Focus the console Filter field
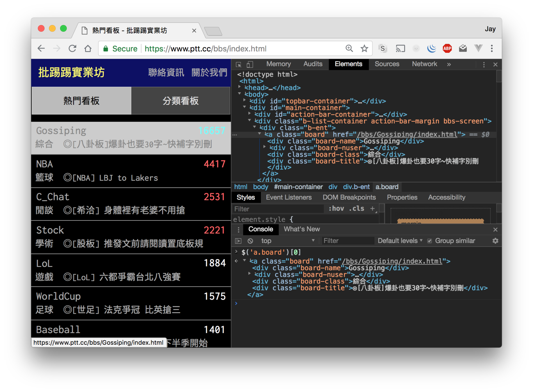Image resolution: width=533 pixels, height=392 pixels. [x=348, y=241]
